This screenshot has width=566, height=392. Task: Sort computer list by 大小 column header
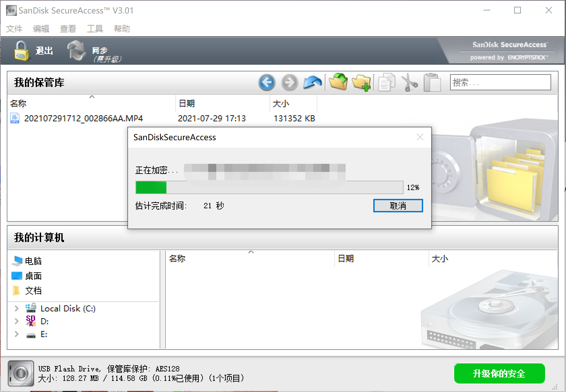coord(493,259)
